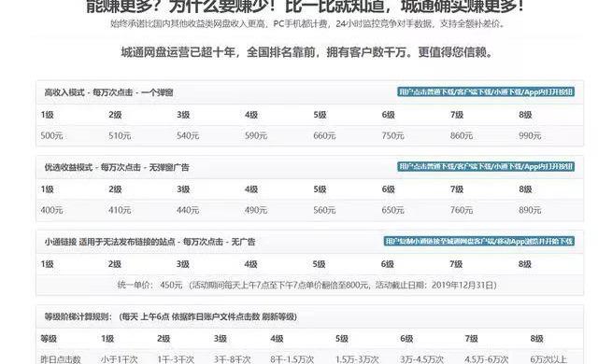Viewport: 598px width, 364px height.
Task: Click 8级 in the 小通链接 table
Action: [525, 264]
